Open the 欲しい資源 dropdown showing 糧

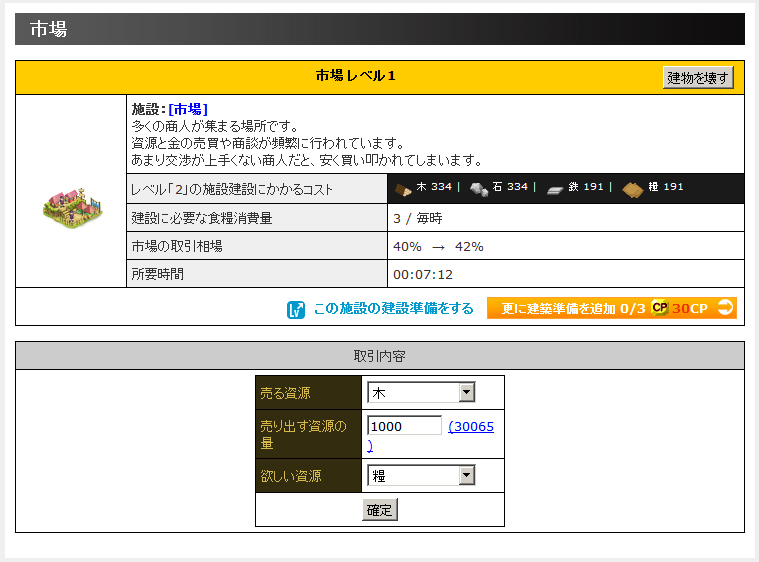tap(421, 475)
